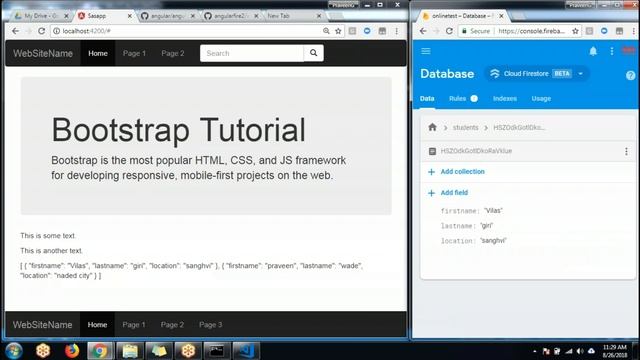Open the Firestore Indexes tab

pyautogui.click(x=505, y=98)
